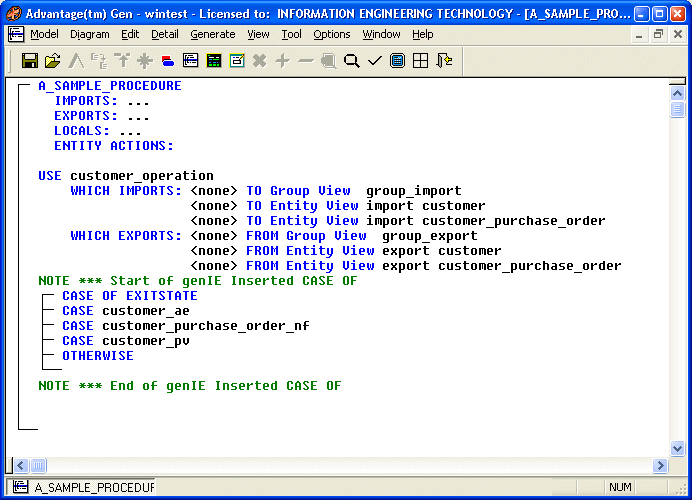Click the Open folder toolbar icon
Image resolution: width=692 pixels, height=500 pixels.
(52, 61)
